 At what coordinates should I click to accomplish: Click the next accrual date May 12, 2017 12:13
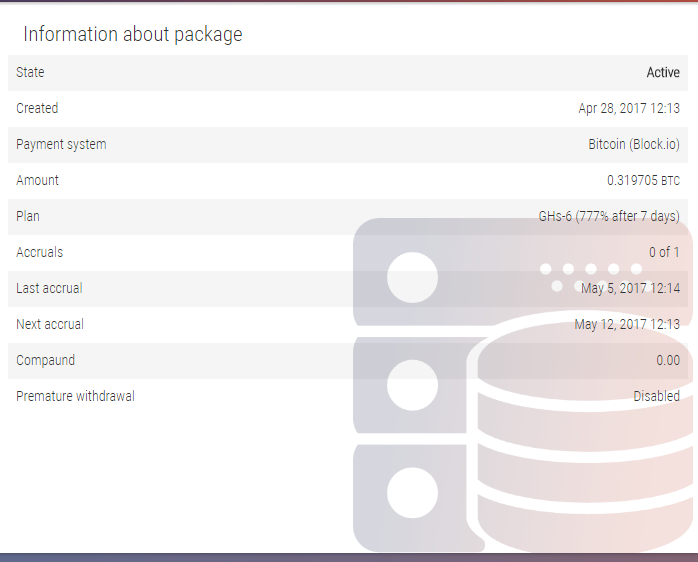(x=627, y=325)
